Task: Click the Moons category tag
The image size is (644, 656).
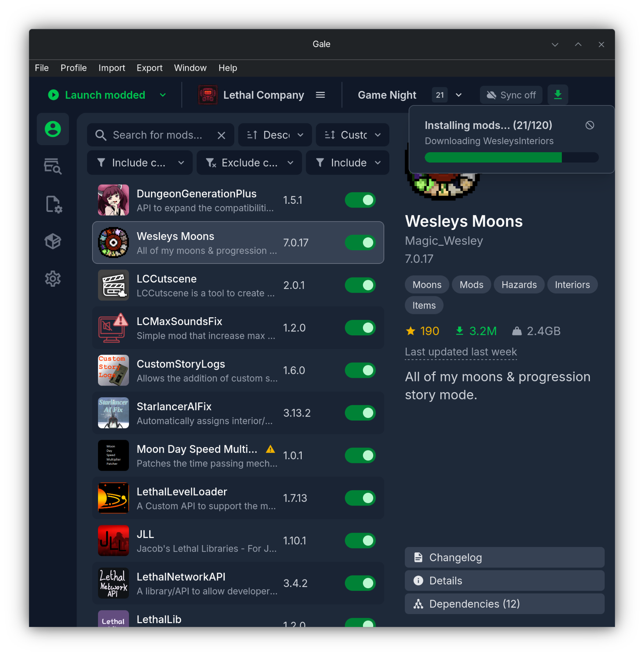Action: click(x=427, y=285)
